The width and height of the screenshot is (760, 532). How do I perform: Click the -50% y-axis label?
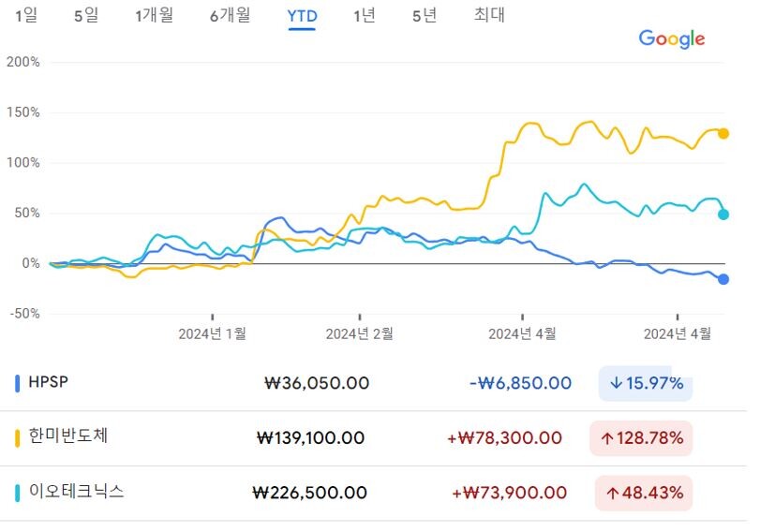pos(24,314)
